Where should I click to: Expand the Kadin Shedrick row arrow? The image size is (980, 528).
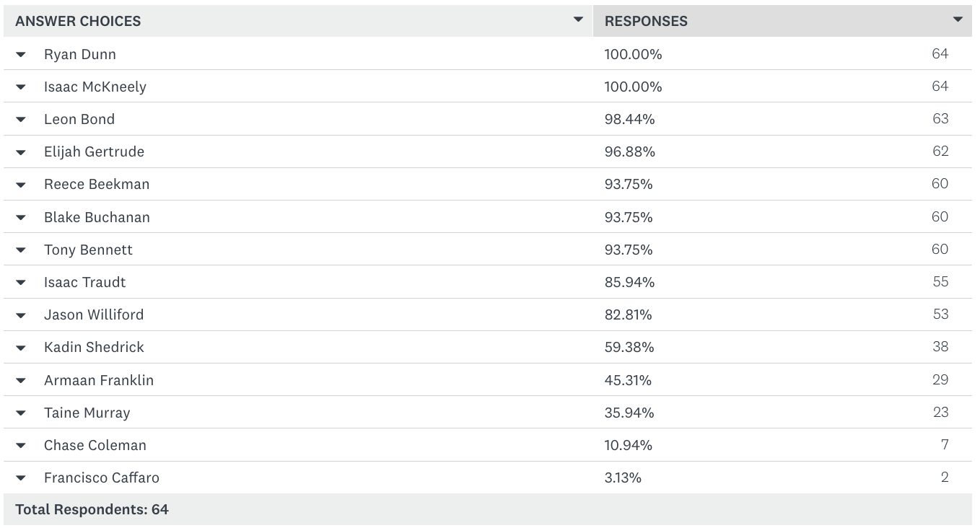tap(21, 348)
